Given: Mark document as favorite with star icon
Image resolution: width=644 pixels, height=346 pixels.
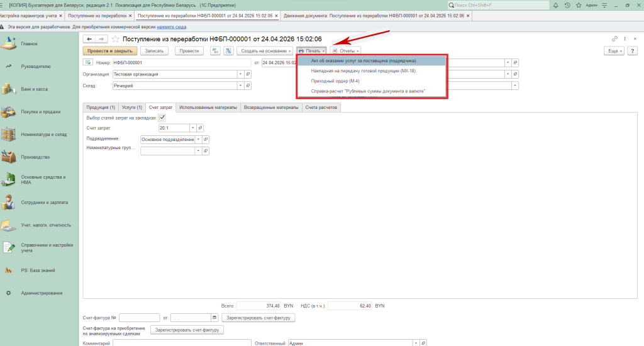Looking at the screenshot, I should click(115, 39).
